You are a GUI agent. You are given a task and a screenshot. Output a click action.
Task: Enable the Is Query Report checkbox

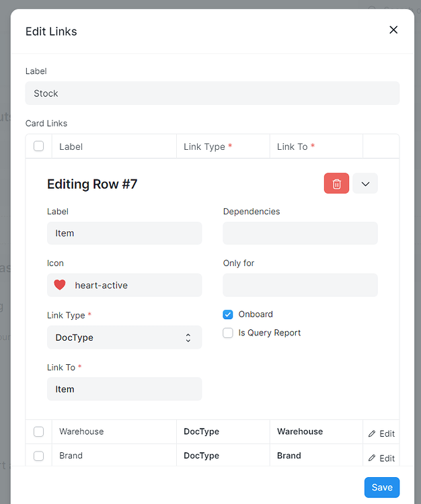(x=228, y=333)
